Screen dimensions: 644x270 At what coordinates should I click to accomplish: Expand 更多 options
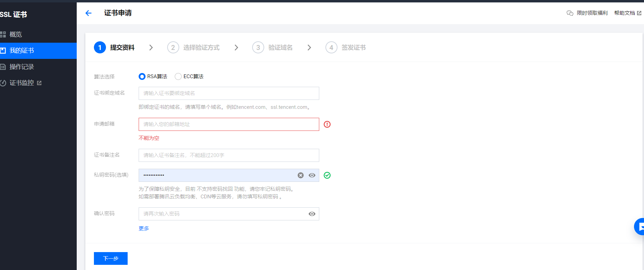[144, 228]
